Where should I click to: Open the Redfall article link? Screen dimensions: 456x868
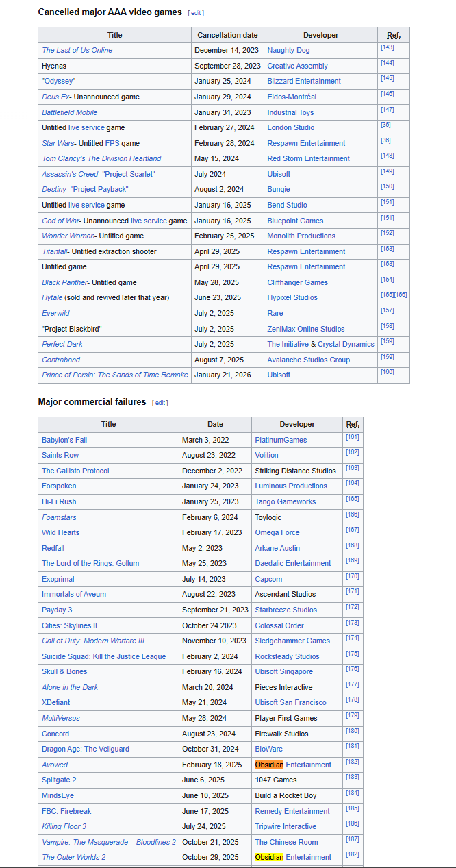click(x=53, y=548)
